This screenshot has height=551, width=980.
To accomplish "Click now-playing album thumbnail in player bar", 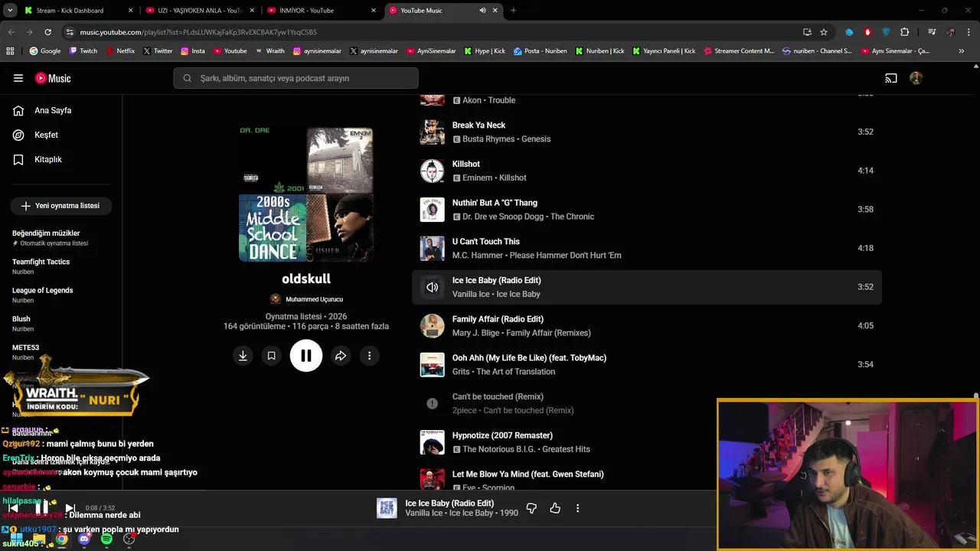I will click(x=387, y=508).
